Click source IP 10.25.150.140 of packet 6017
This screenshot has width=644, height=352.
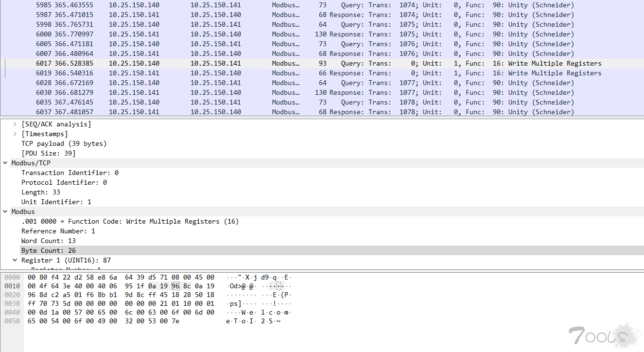[134, 63]
